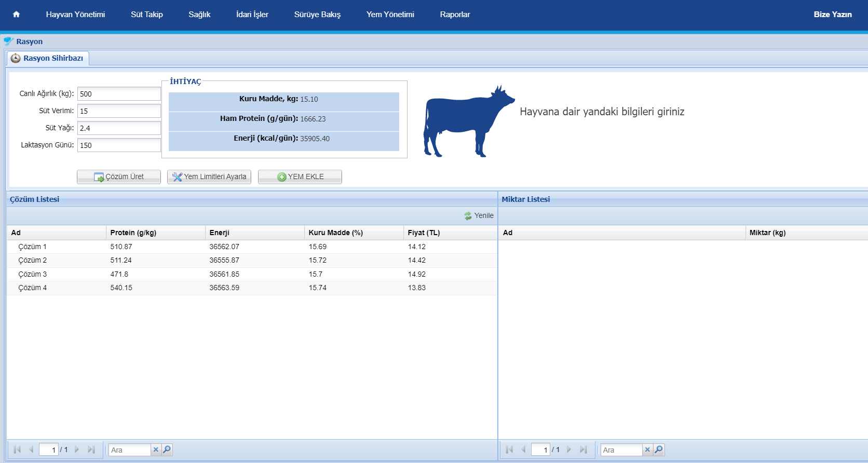Click search magnifier in Çözüm Listesi
This screenshot has height=463, width=868.
167,450
